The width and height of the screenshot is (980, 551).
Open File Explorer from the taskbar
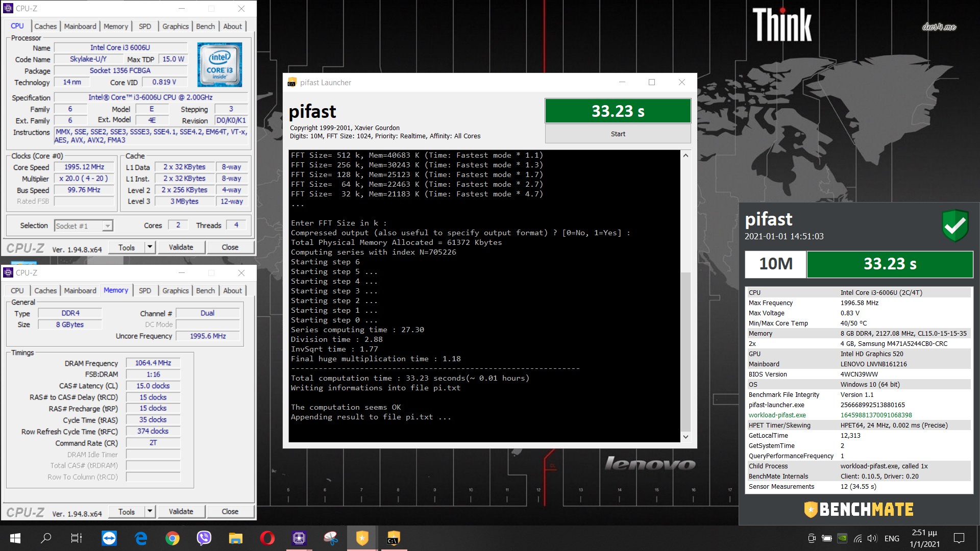[x=235, y=538]
